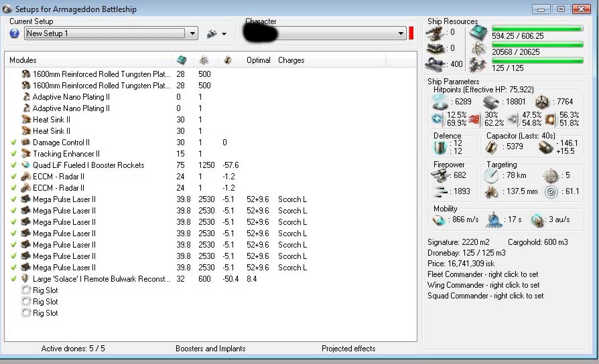The height and width of the screenshot is (364, 599).
Task: Sort by powergrid column header icon
Action: click(x=204, y=60)
